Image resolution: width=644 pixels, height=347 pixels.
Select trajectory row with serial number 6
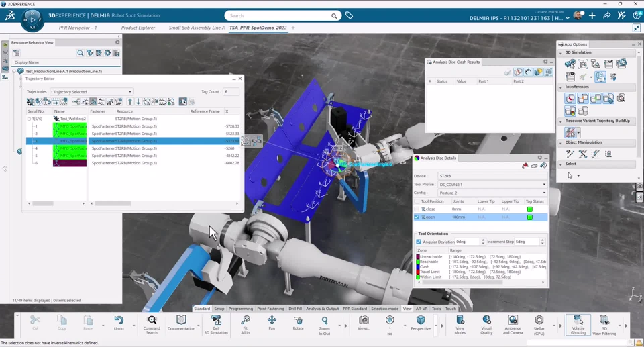[133, 163]
